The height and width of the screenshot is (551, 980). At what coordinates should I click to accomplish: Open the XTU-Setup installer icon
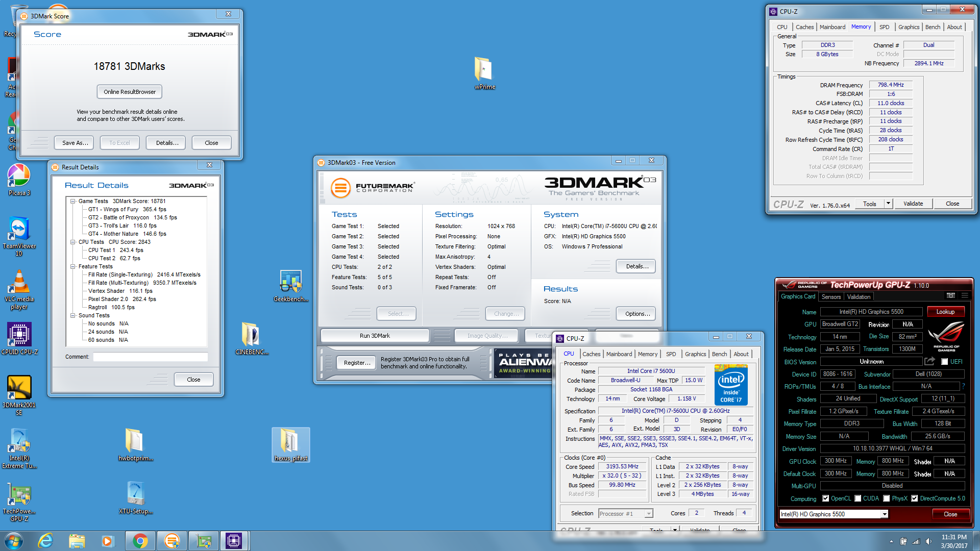click(x=135, y=497)
